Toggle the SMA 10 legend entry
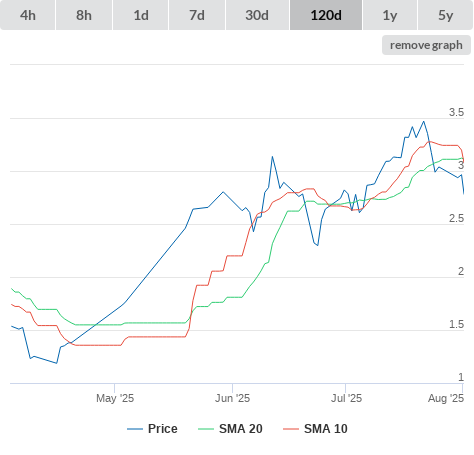474x455 pixels. (315, 429)
